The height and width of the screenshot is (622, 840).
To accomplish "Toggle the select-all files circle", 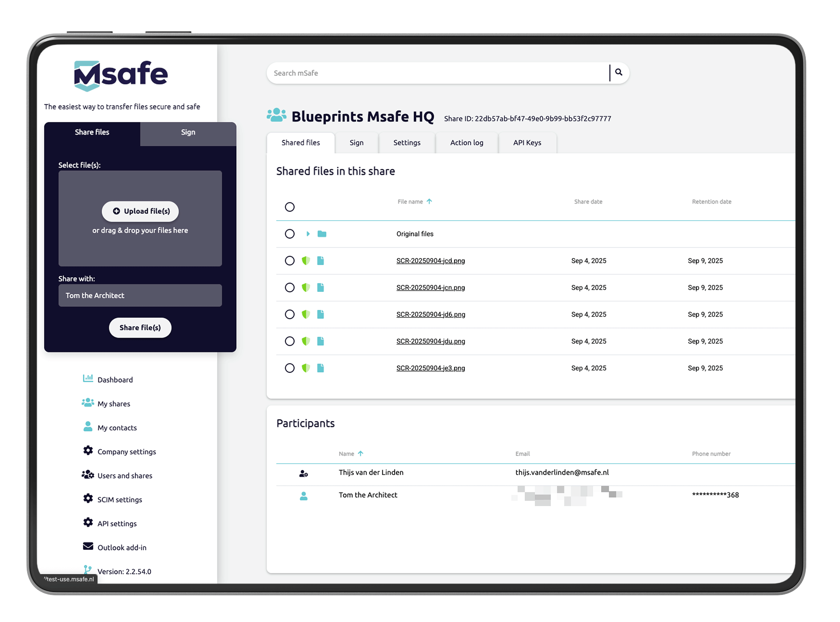I will (290, 207).
